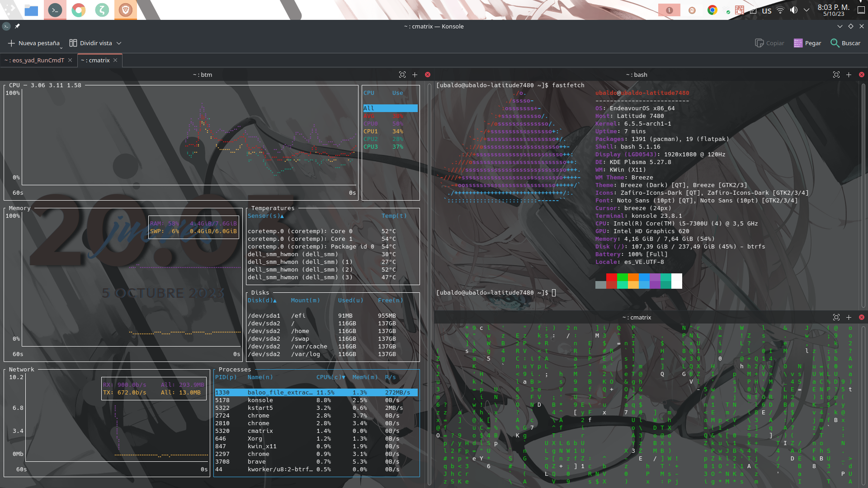Open search with the Buscar button
This screenshot has width=868, height=488.
(845, 43)
